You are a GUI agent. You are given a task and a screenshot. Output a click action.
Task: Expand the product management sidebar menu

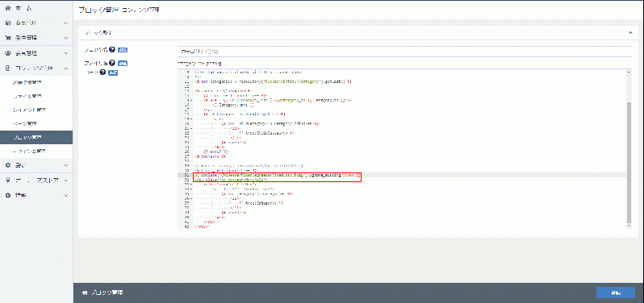coord(65,23)
